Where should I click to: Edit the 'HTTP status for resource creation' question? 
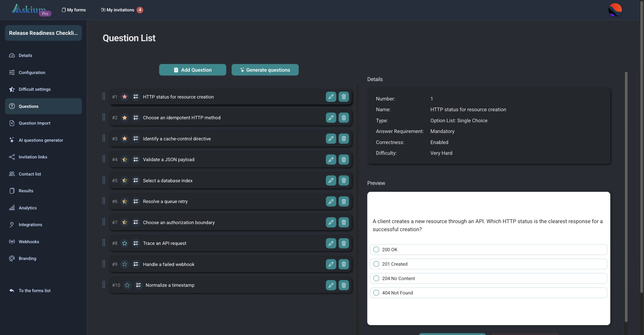(x=331, y=97)
